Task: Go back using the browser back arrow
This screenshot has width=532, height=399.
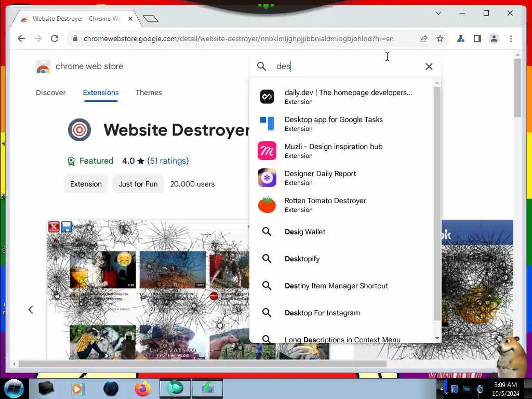Action: click(21, 38)
